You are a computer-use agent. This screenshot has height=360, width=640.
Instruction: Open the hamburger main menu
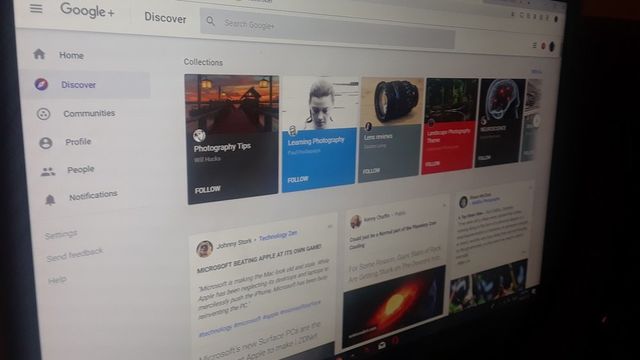pyautogui.click(x=36, y=8)
